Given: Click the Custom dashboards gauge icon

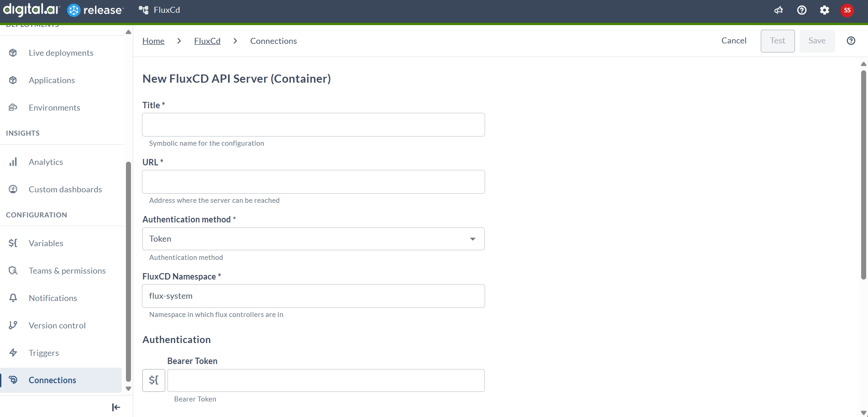Looking at the screenshot, I should (x=13, y=189).
